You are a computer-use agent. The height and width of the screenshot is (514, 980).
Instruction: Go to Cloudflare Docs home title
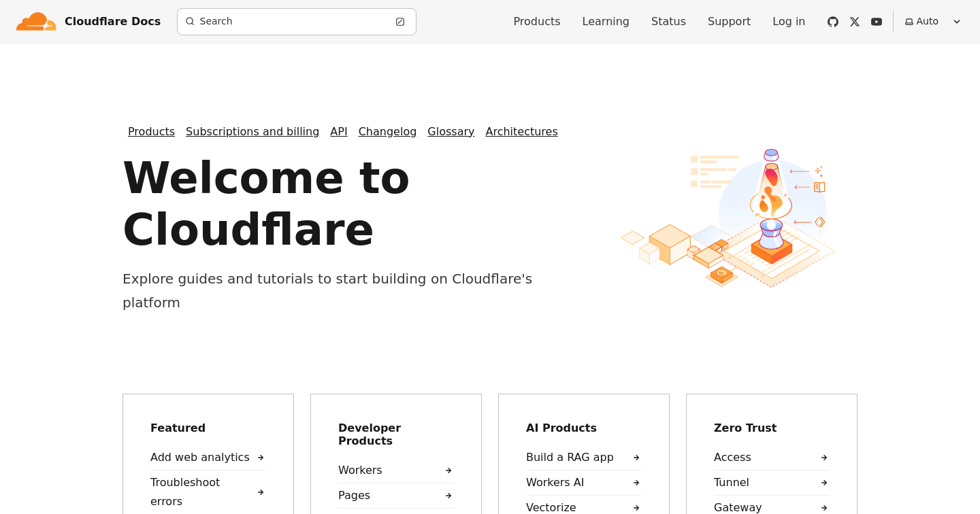[112, 22]
